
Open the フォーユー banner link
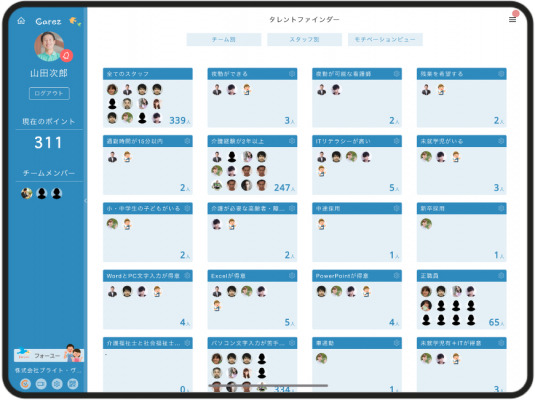[48, 354]
